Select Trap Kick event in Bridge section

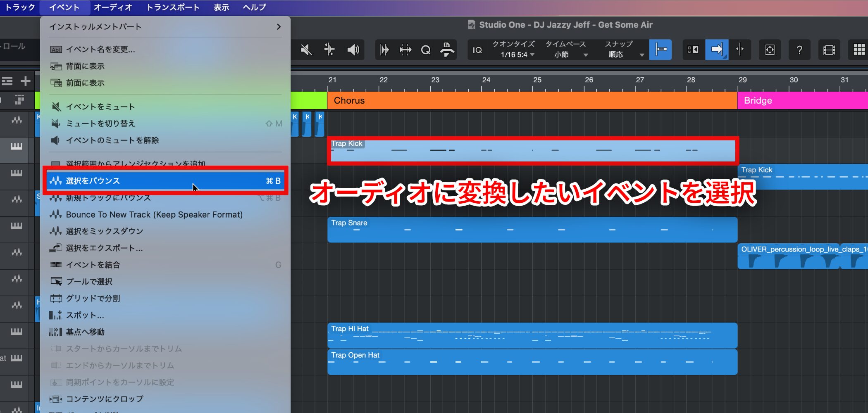(803, 177)
